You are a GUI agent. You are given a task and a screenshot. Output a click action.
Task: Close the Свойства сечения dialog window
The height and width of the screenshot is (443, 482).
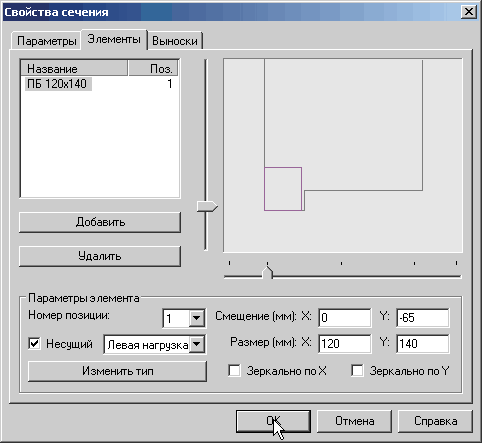pos(468,12)
